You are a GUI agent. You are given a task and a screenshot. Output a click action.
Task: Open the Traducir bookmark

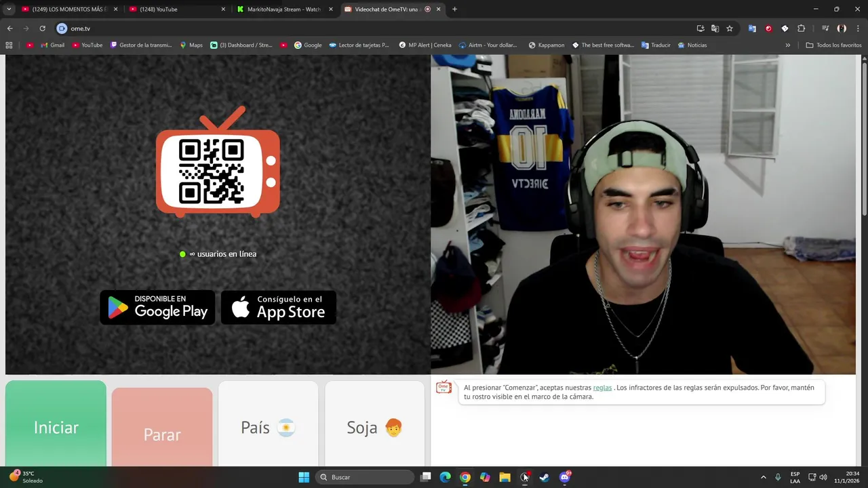656,45
